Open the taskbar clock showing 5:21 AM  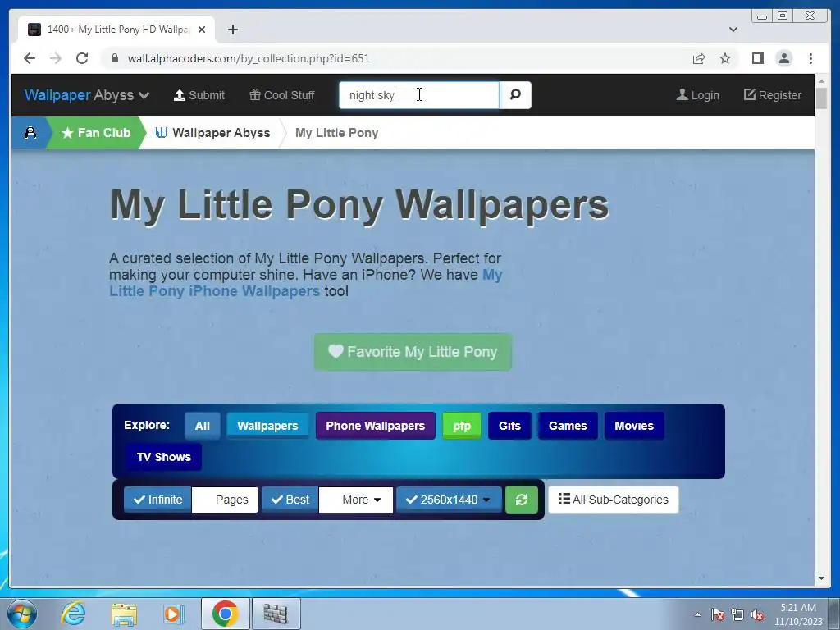(797, 614)
